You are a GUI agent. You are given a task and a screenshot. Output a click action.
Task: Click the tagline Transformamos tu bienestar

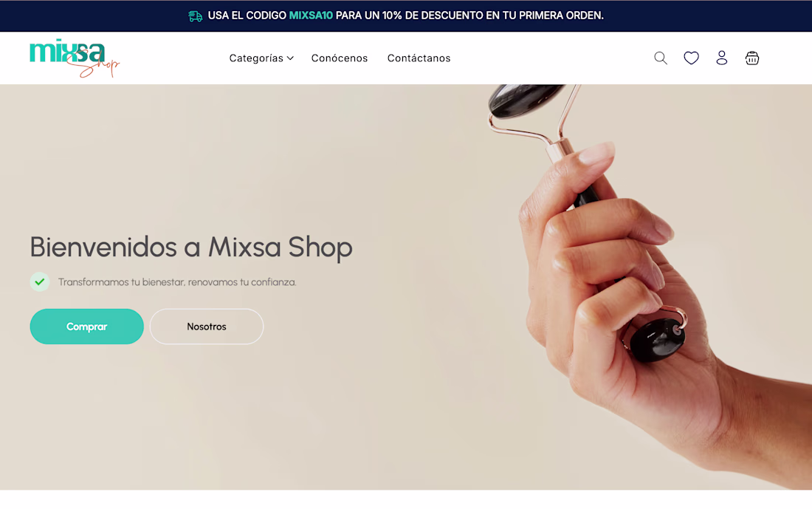coord(177,282)
